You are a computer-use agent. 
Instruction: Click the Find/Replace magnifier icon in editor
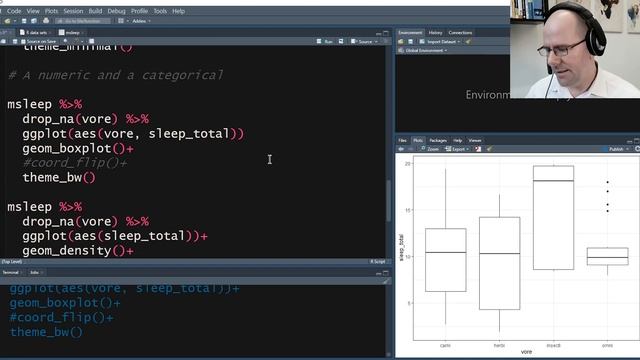pos(65,41)
